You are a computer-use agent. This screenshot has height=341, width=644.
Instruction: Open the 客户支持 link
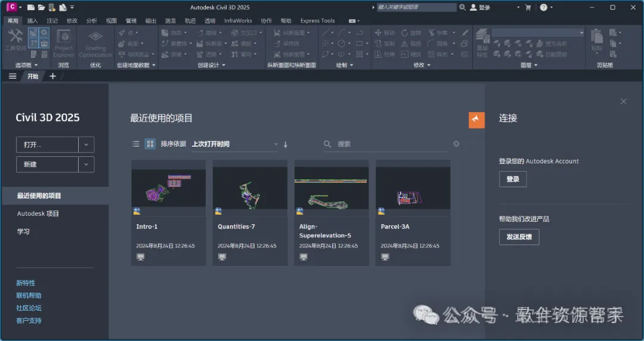[x=29, y=321]
